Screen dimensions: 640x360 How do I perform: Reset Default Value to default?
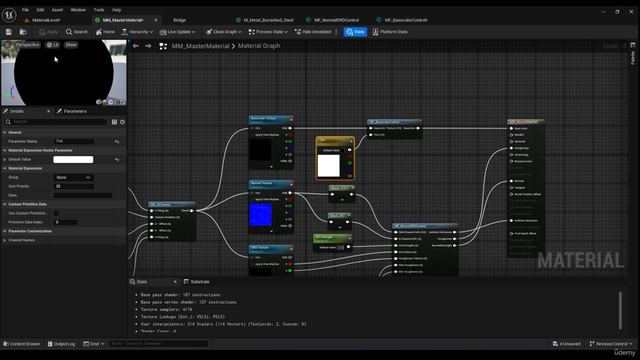coord(117,159)
